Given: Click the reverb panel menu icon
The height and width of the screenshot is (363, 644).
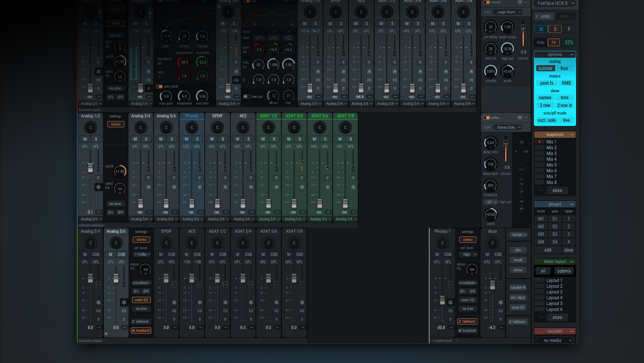Looking at the screenshot, I should tap(520, 2).
